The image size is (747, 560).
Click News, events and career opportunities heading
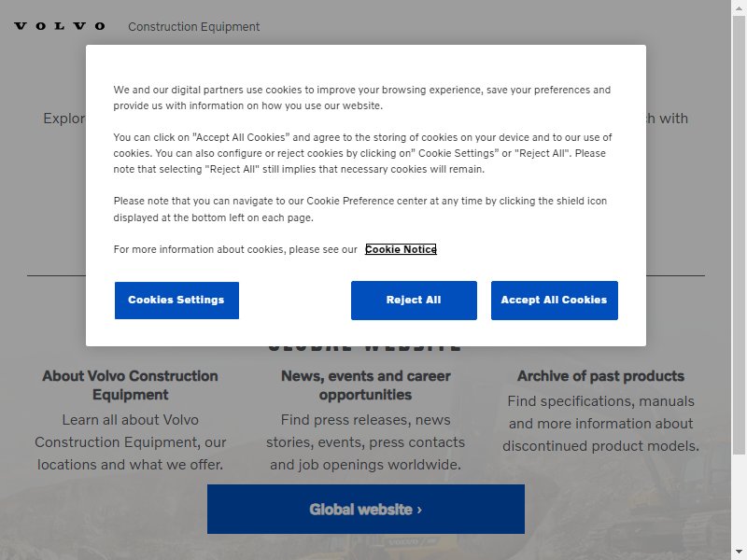point(365,385)
